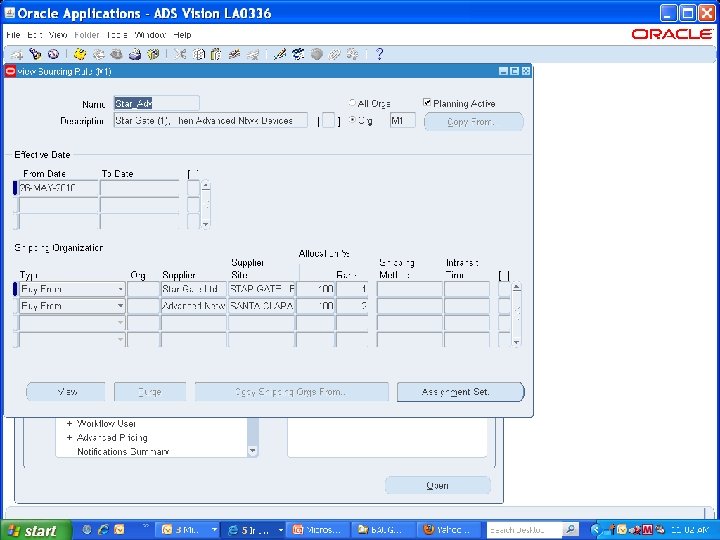Open the Folder menu
The height and width of the screenshot is (540, 720).
coord(87,35)
